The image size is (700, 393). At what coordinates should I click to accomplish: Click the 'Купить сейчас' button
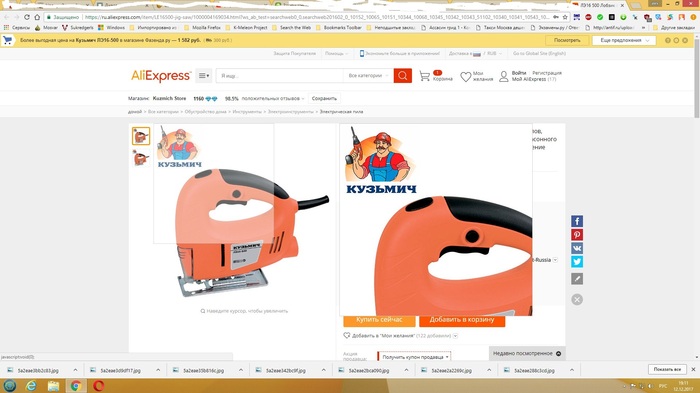379,320
